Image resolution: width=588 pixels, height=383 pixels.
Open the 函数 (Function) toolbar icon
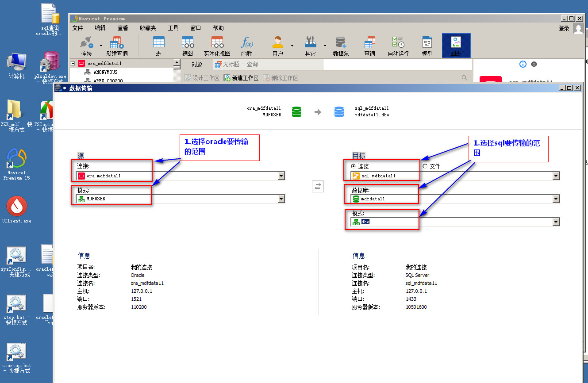[x=246, y=46]
